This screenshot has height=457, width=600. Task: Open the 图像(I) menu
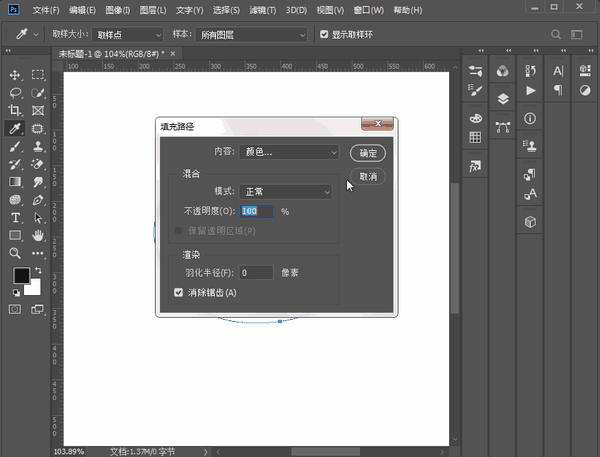[x=117, y=10]
